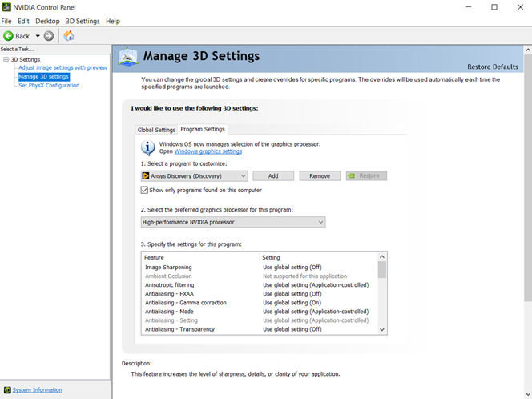The width and height of the screenshot is (532, 399).
Task: Open the Help menu
Action: point(113,21)
